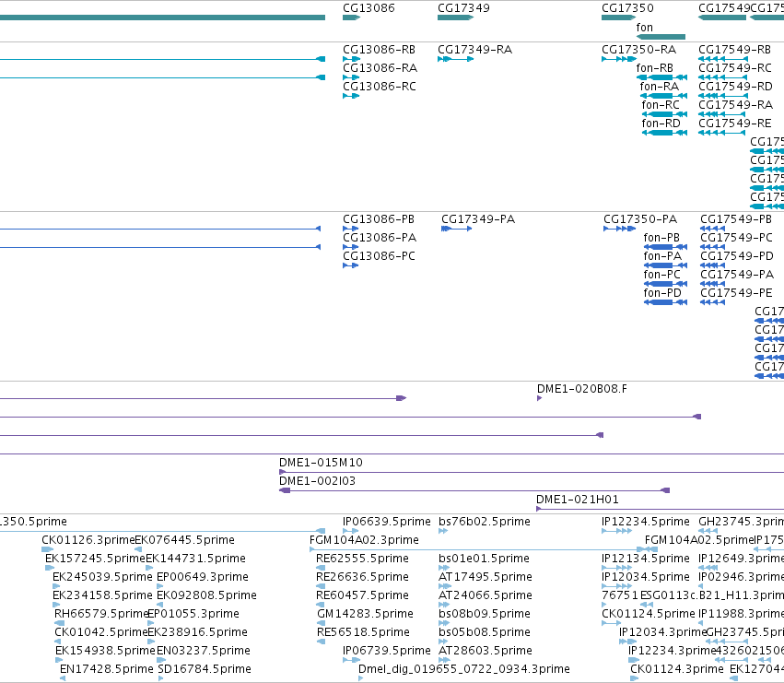
Task: Select transcript CG17549-RE
Action: (x=735, y=124)
